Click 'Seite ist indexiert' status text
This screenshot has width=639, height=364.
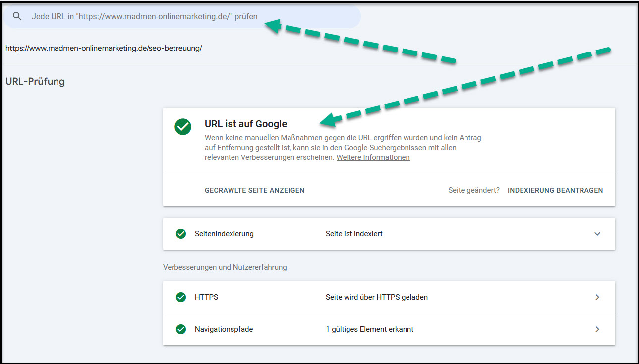click(354, 234)
